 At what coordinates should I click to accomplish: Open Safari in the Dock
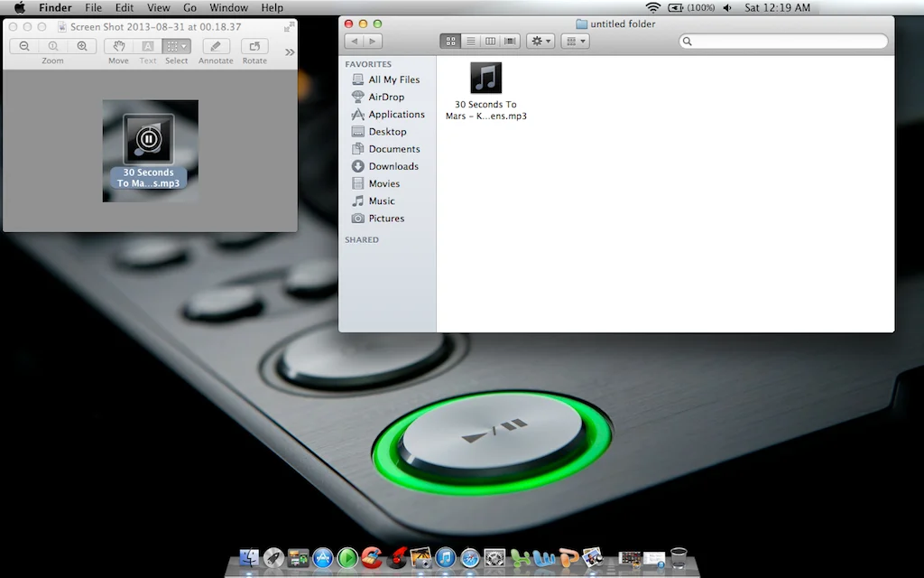click(x=470, y=557)
